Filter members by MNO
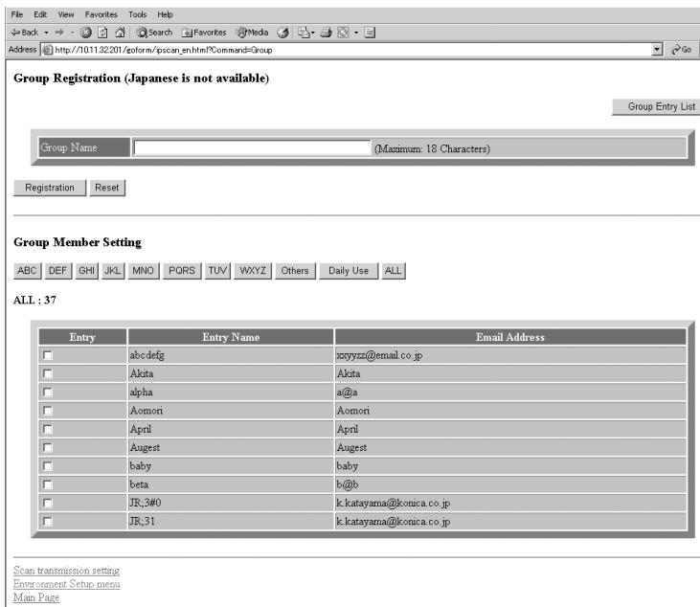Viewport: 700px width, 607px height. [x=144, y=271]
